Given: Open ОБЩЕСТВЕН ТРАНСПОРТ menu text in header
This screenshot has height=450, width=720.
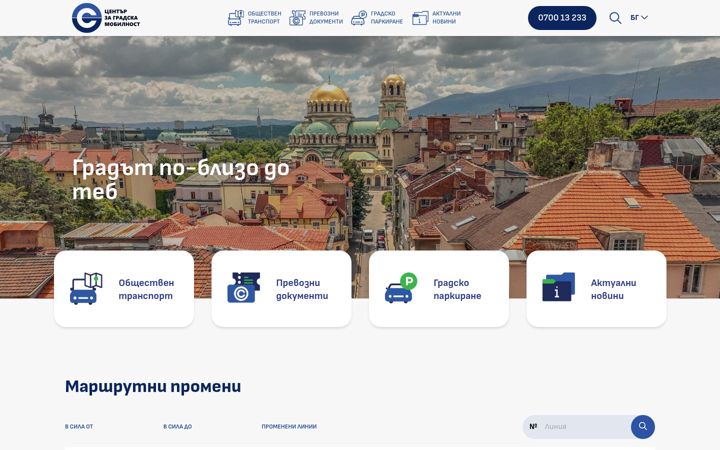Looking at the screenshot, I should [x=264, y=17].
